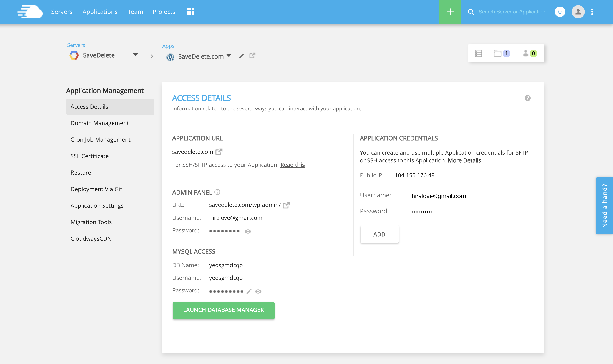Open the apps grid icon in the top bar
Screen dimensions: 613x364
(190, 12)
